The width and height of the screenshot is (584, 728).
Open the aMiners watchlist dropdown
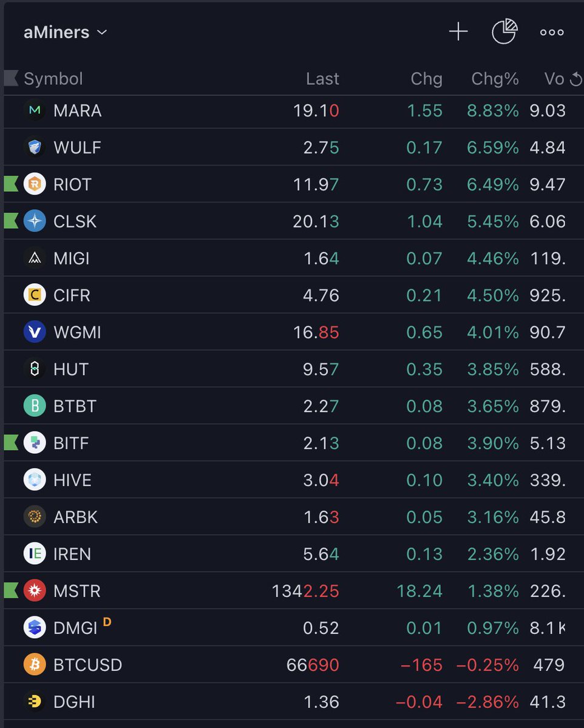coord(65,32)
